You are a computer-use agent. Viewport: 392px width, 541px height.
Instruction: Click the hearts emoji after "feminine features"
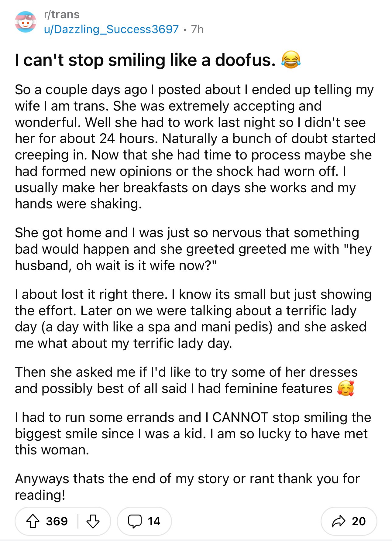(x=346, y=389)
